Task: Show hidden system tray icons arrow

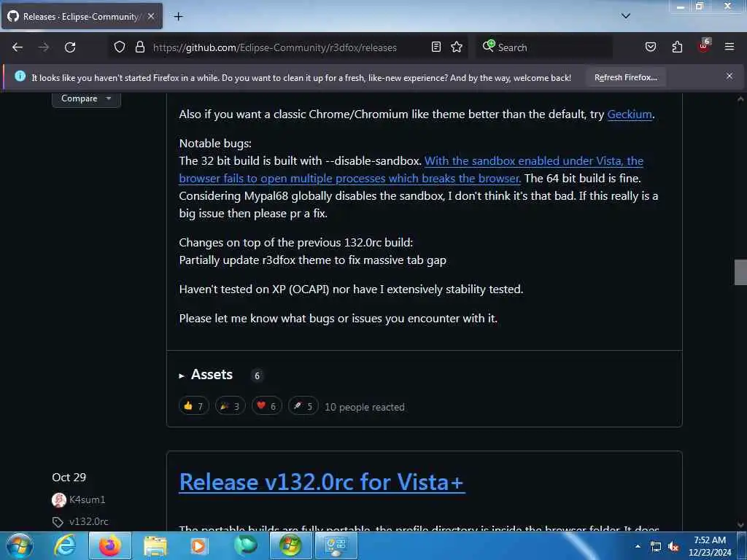Action: pos(638,546)
